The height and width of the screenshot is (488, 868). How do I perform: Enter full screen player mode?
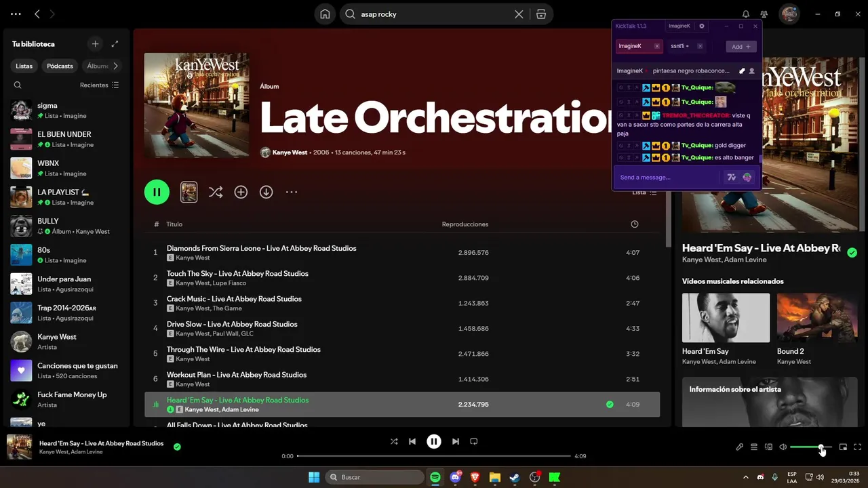click(857, 447)
